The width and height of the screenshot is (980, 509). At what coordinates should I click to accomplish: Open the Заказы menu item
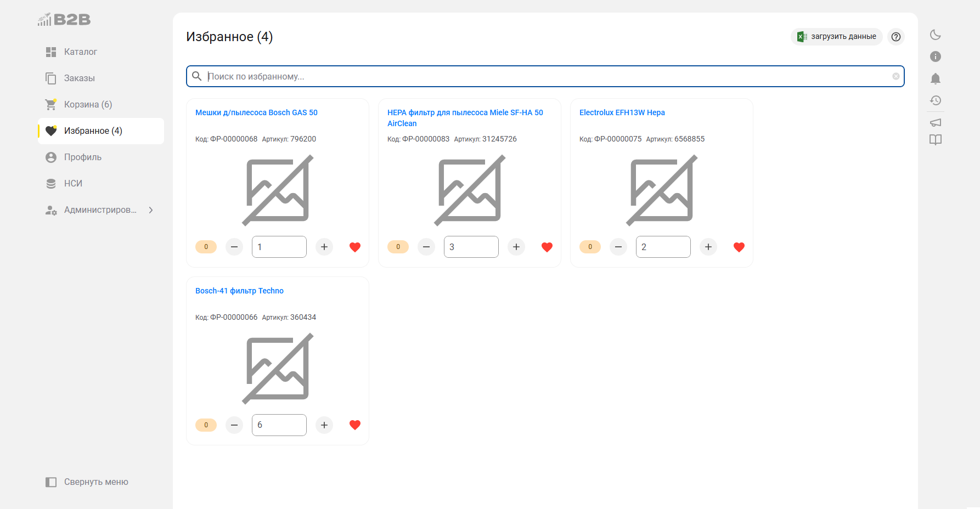[x=101, y=78]
